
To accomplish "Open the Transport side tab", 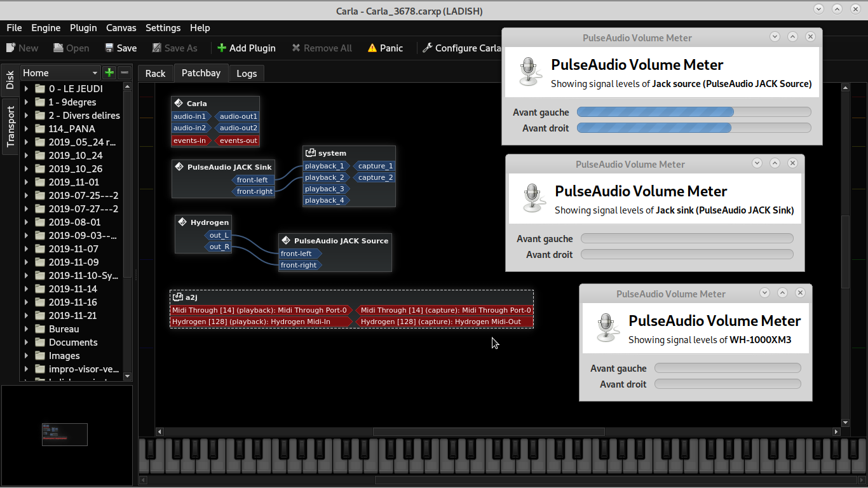I will 10,126.
